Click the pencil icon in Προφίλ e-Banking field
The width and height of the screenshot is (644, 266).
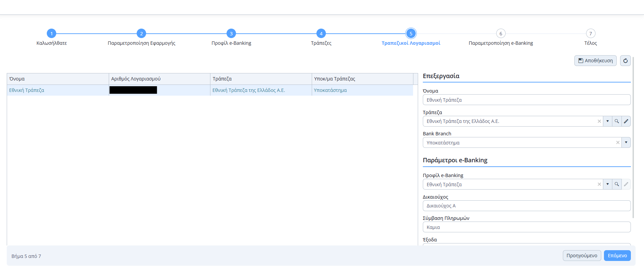point(626,184)
